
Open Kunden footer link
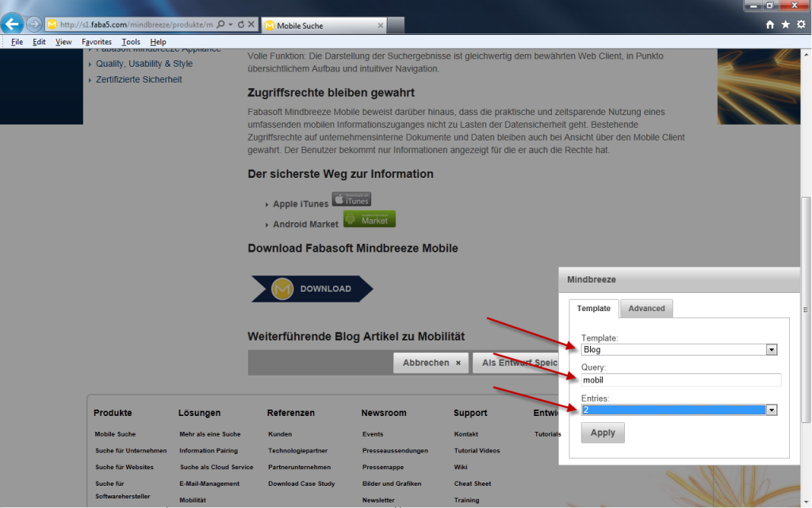[280, 434]
